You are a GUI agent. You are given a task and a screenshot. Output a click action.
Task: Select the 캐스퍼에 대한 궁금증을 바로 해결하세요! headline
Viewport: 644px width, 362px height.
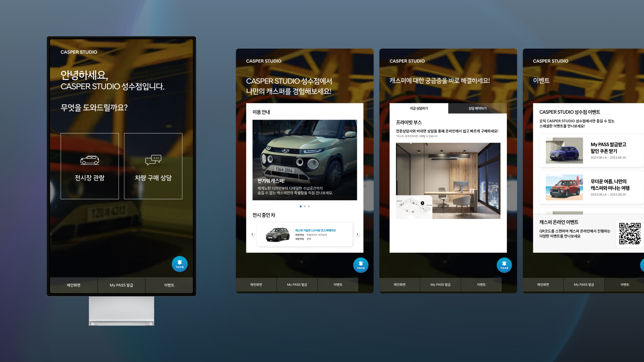tap(440, 80)
